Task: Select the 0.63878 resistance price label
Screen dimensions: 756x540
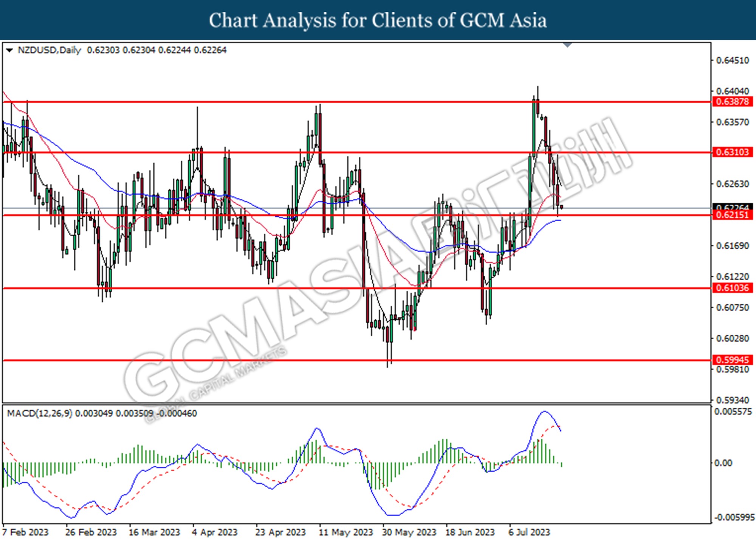Action: point(732,101)
